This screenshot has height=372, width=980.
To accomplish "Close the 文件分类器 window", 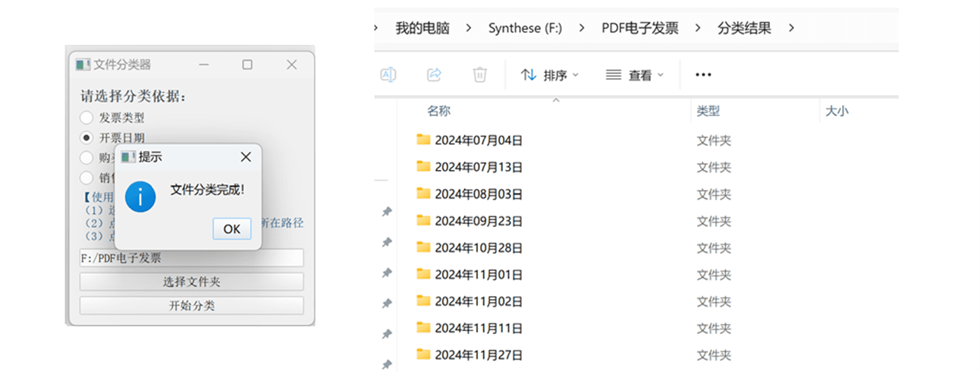I will 291,65.
